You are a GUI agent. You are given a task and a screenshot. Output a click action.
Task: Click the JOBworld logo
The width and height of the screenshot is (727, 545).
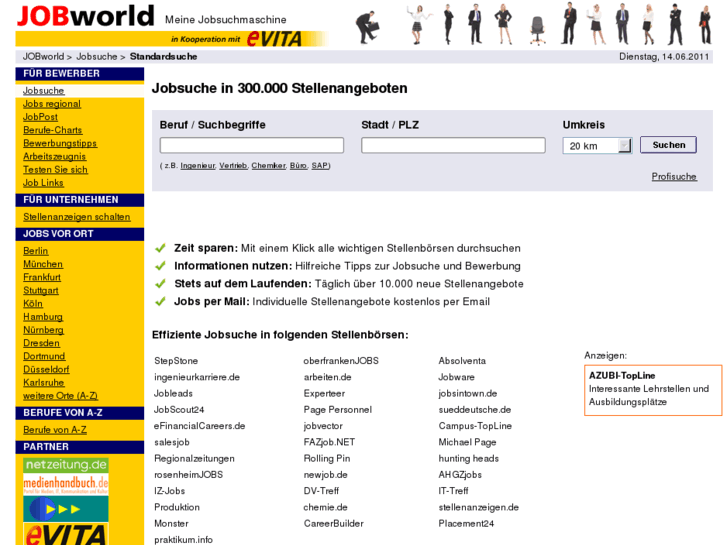(x=85, y=16)
